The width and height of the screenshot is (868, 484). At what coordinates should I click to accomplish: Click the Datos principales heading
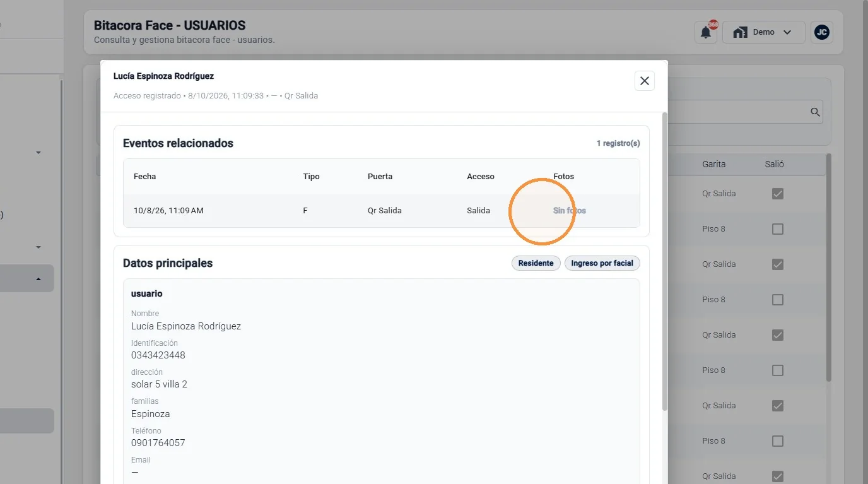click(x=168, y=263)
